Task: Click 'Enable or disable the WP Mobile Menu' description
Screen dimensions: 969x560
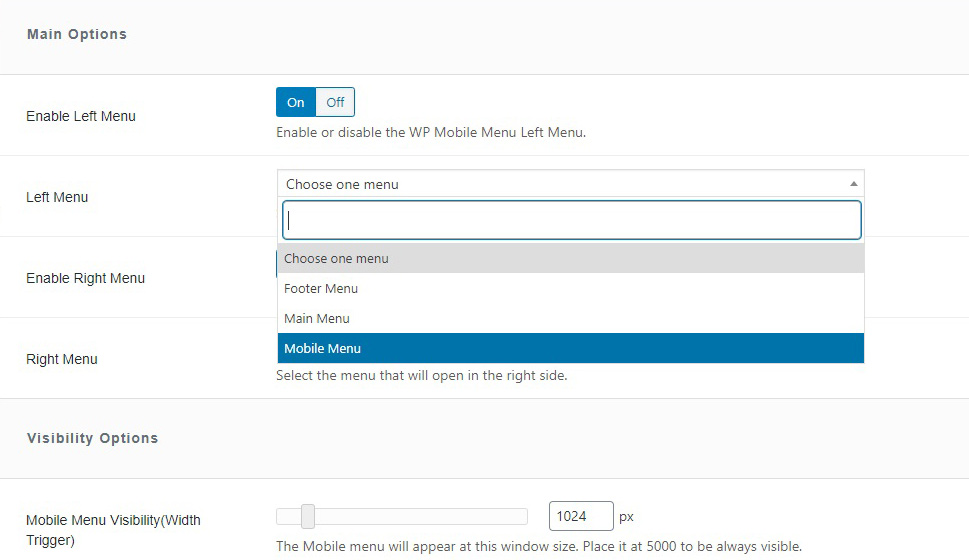Action: pyautogui.click(x=431, y=132)
